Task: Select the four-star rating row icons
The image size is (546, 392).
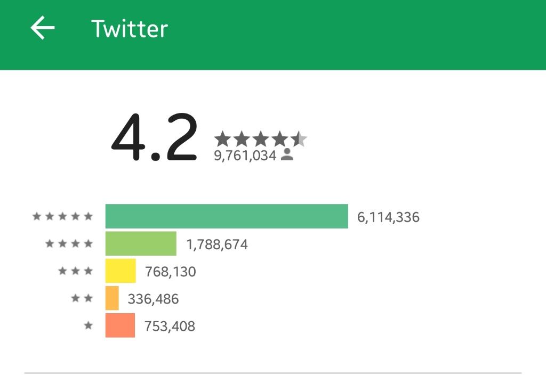Action: (69, 243)
